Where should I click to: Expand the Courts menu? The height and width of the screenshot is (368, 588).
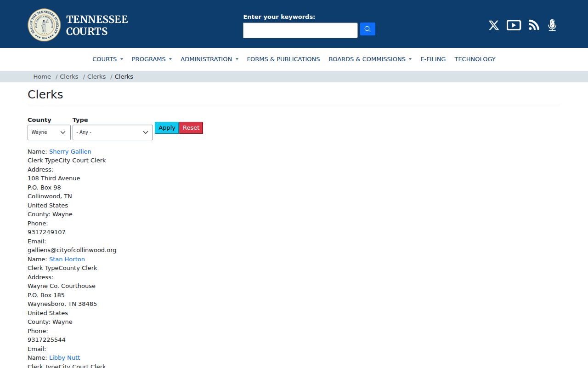coord(107,59)
